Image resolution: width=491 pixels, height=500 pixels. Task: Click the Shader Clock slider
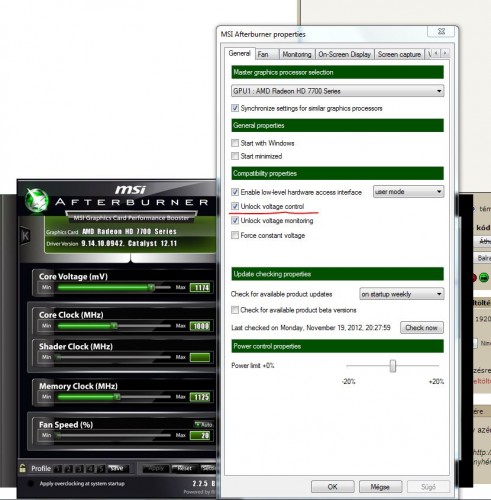click(x=114, y=357)
